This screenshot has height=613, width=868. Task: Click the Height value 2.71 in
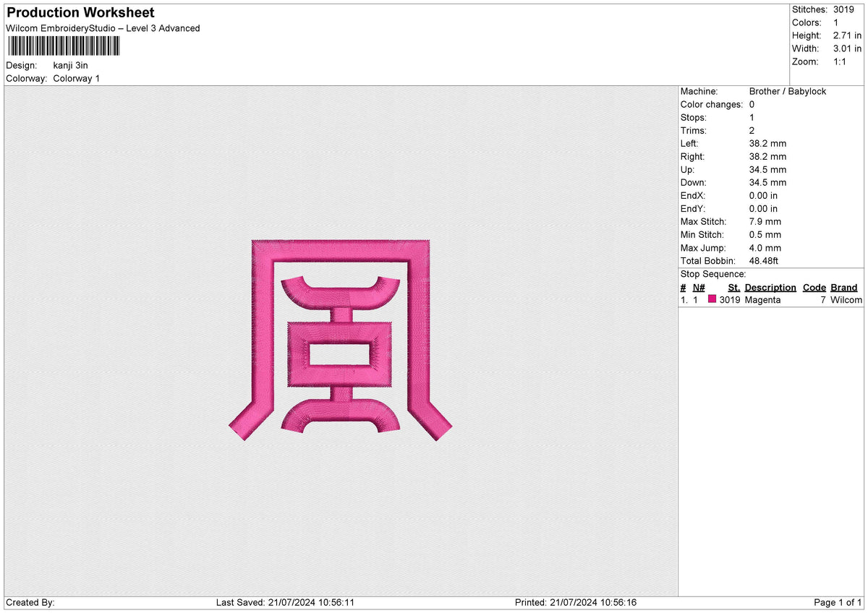click(x=848, y=36)
